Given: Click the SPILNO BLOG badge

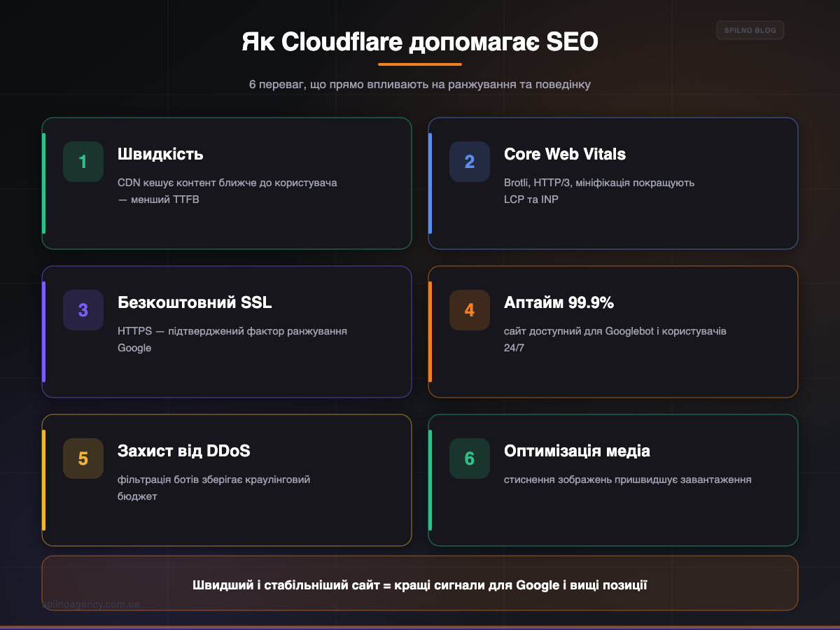Looking at the screenshot, I should (750, 30).
